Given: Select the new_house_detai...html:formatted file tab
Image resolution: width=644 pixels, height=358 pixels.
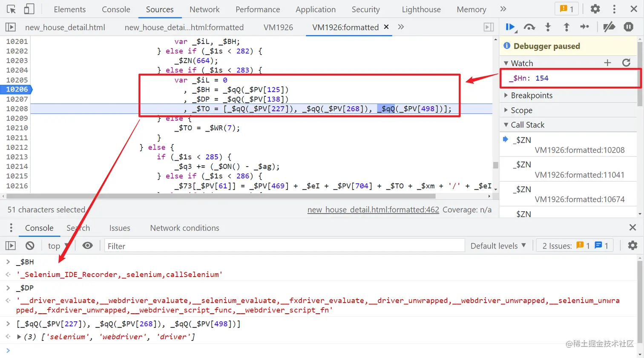Looking at the screenshot, I should click(x=184, y=27).
